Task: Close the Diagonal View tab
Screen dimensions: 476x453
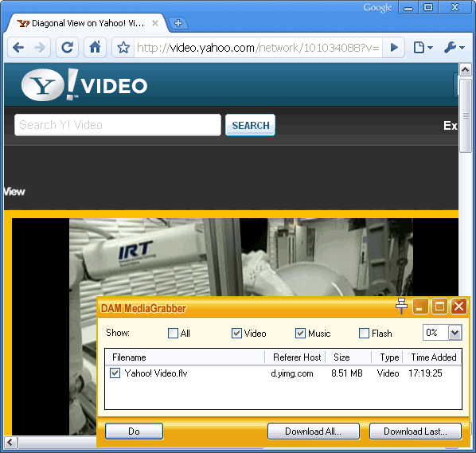Action: pyautogui.click(x=155, y=23)
